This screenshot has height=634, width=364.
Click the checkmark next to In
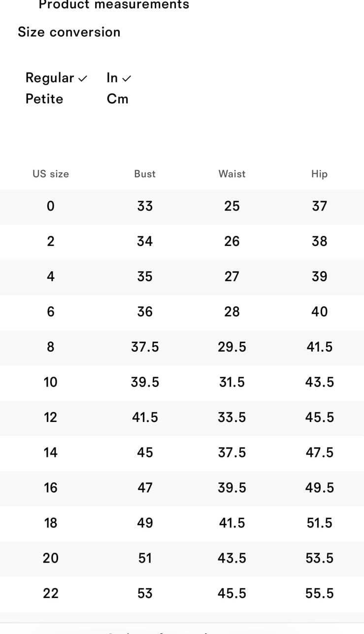click(127, 78)
